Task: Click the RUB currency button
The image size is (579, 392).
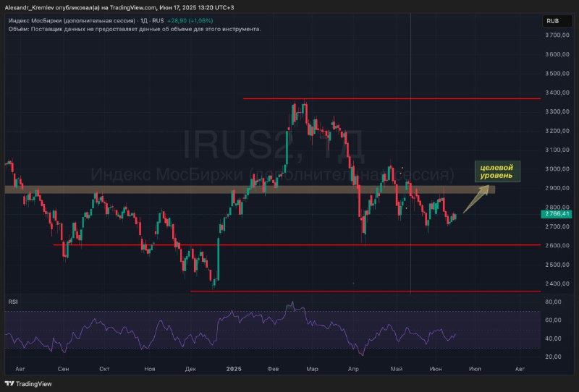Action: [557, 21]
